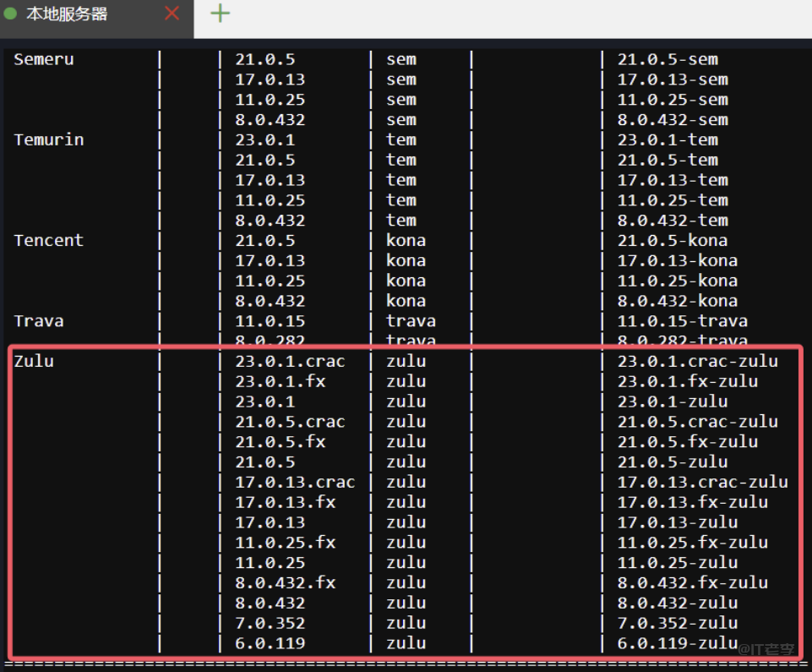Click the Tencent vendor name
This screenshot has height=672, width=812.
click(x=49, y=240)
